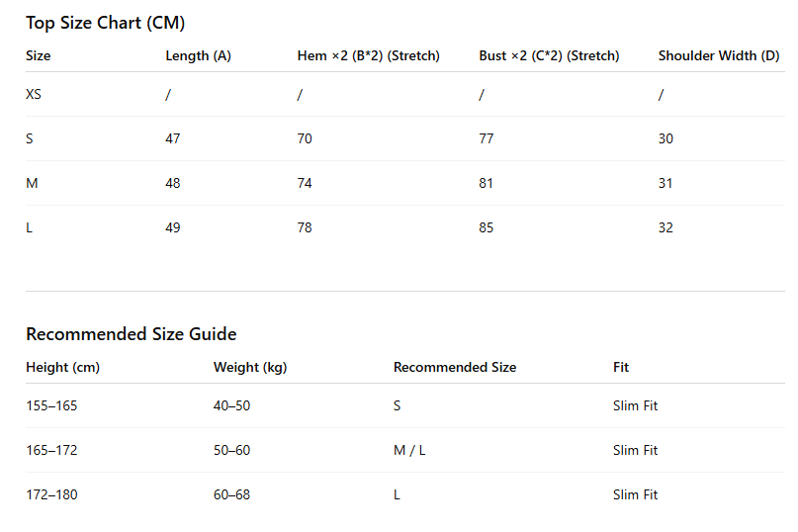
Task: Click the XS size row label
Action: (x=34, y=94)
